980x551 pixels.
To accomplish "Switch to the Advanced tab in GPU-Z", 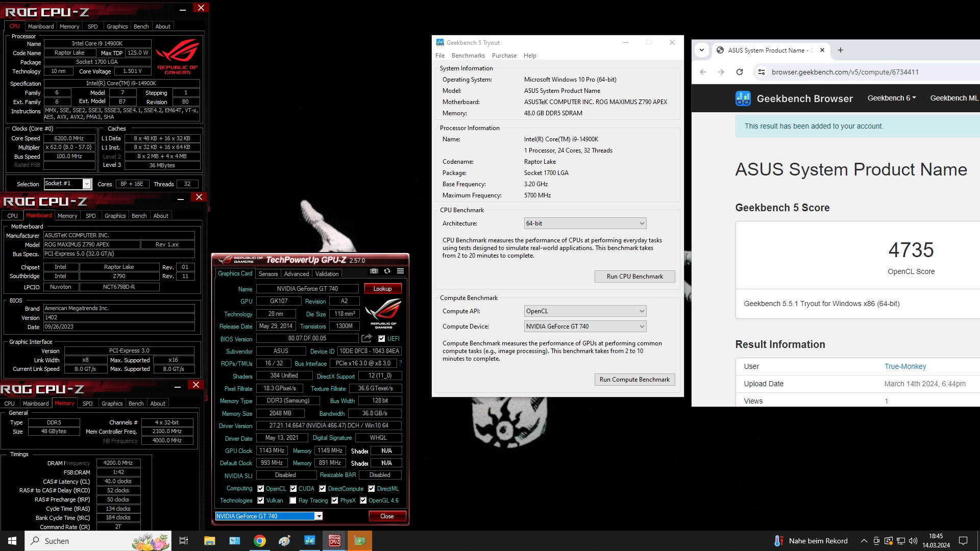I will point(297,274).
